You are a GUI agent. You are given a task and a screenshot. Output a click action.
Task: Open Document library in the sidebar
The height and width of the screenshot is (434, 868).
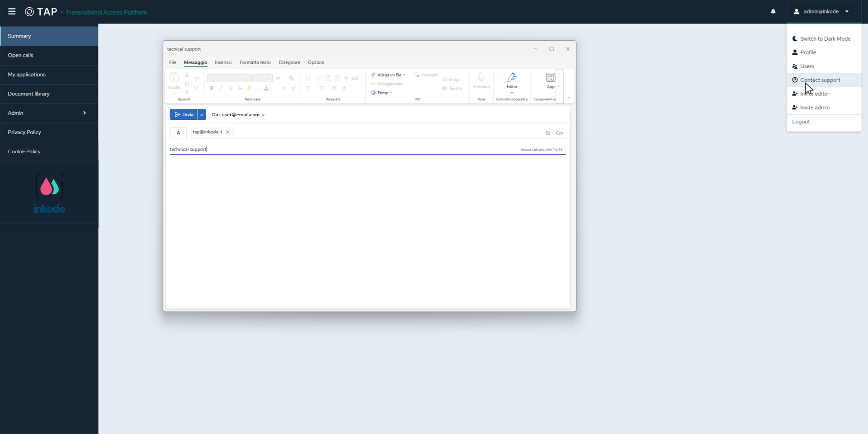point(28,94)
